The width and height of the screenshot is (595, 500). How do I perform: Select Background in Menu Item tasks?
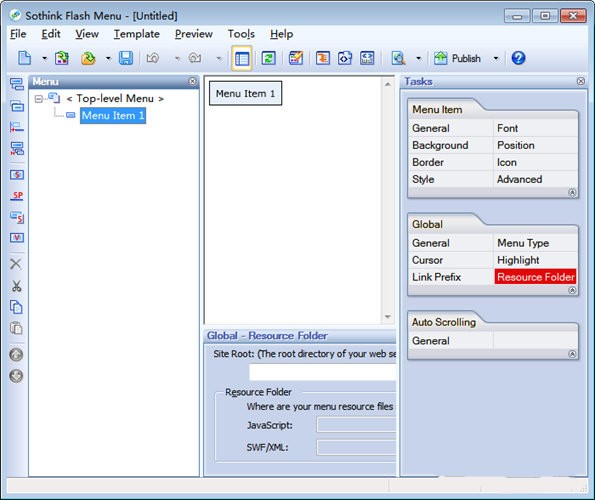[x=440, y=145]
